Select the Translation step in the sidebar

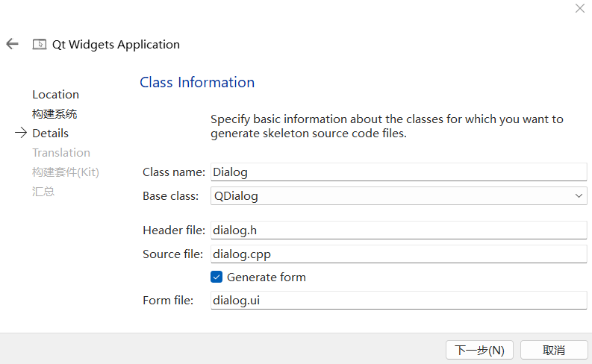61,153
